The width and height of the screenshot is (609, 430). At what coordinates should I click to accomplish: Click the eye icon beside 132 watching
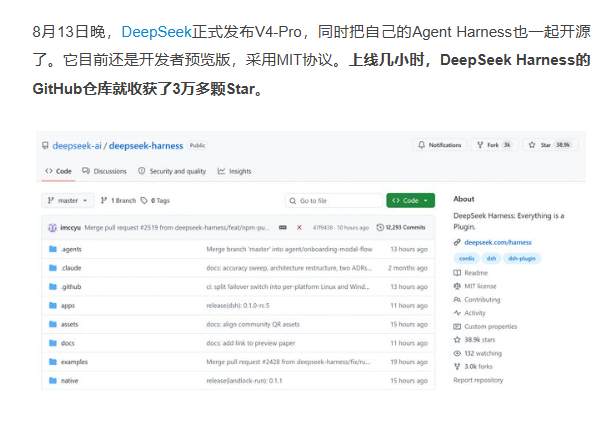tap(457, 353)
